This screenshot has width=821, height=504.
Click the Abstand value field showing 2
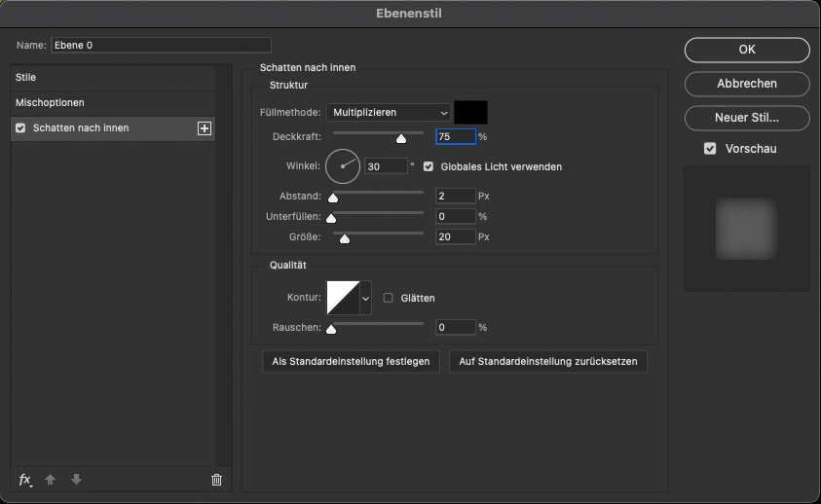click(456, 196)
